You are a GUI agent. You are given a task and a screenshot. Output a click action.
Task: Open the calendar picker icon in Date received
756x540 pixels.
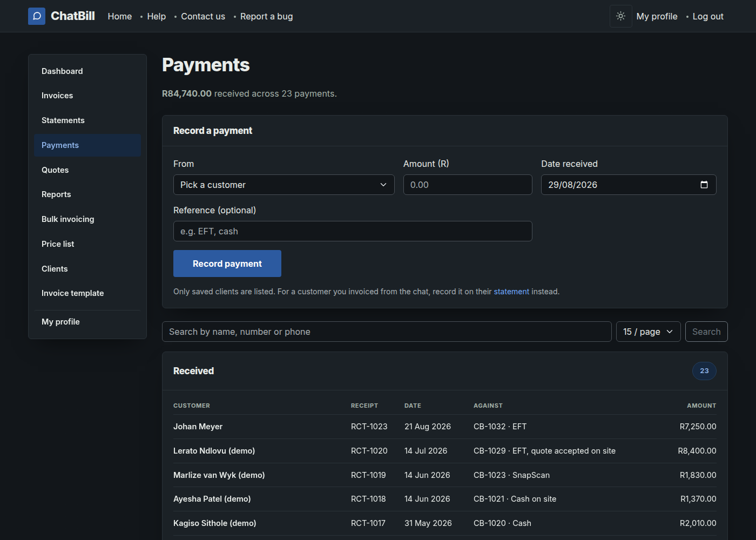pyautogui.click(x=704, y=185)
